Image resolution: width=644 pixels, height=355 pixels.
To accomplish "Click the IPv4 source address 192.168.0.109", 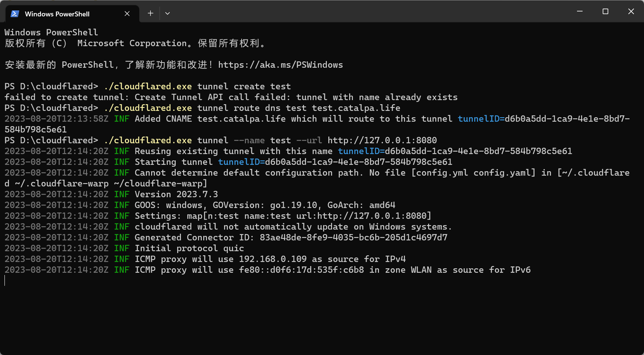I will [x=273, y=259].
